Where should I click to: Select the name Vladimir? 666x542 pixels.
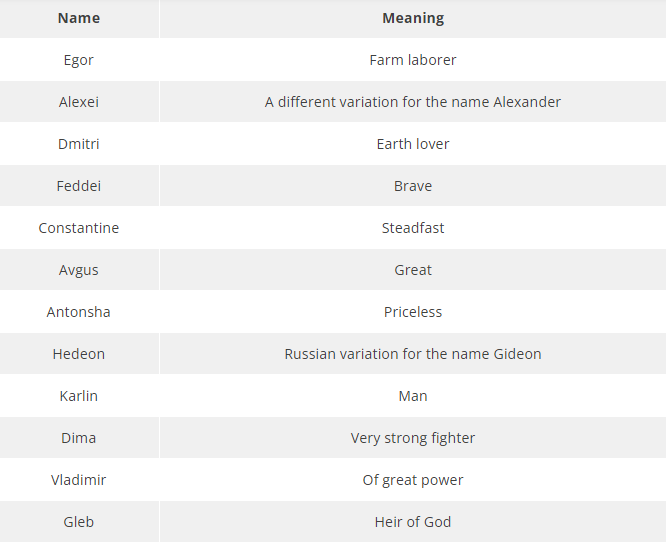point(79,480)
